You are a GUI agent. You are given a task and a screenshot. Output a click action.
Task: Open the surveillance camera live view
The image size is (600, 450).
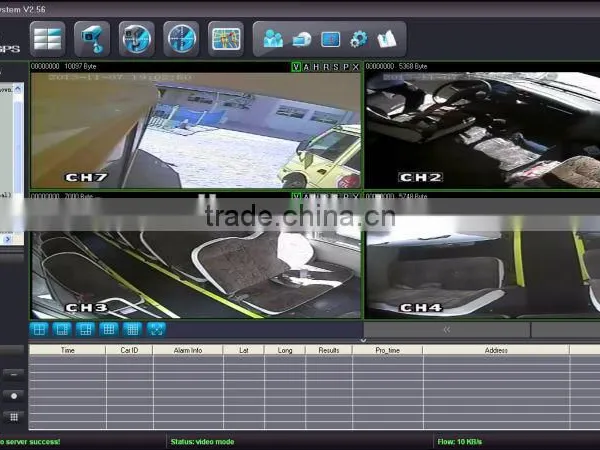tap(92, 39)
